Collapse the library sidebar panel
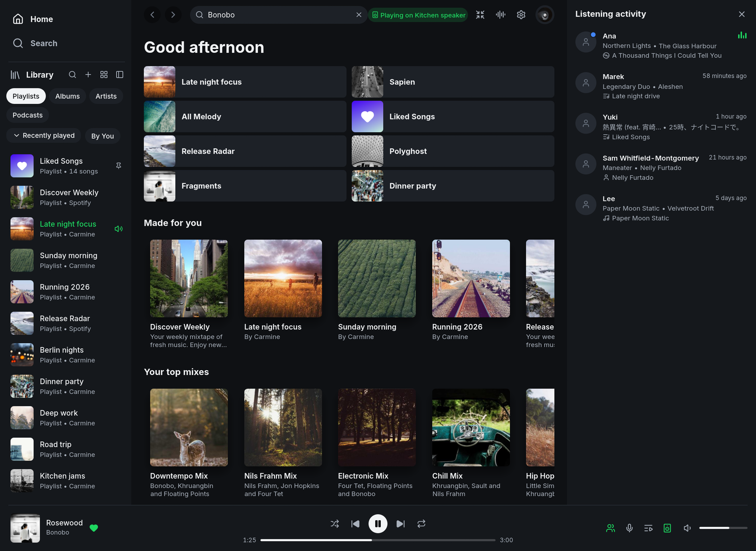Screen dimensions: 756x551 (120, 75)
